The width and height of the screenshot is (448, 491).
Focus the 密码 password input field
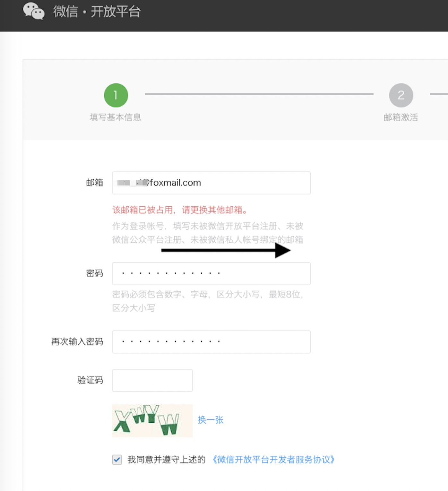[211, 273]
